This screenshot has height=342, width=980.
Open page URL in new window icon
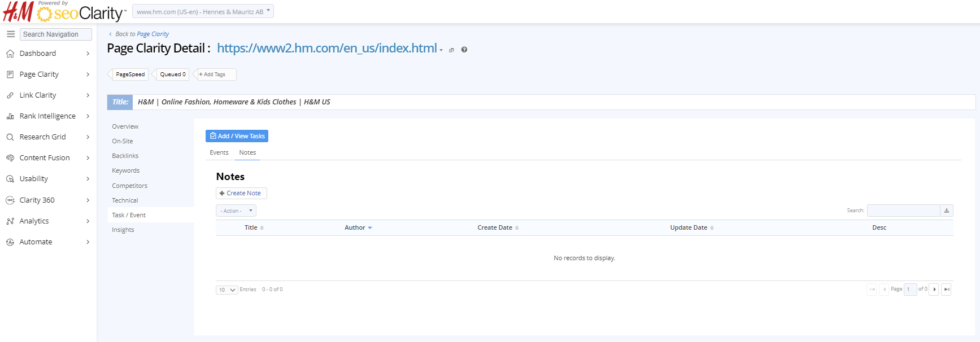(x=451, y=50)
